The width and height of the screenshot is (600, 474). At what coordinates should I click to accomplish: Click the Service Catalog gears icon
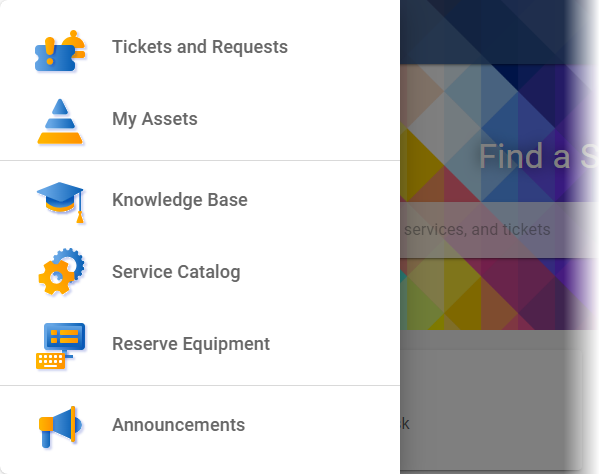point(61,272)
